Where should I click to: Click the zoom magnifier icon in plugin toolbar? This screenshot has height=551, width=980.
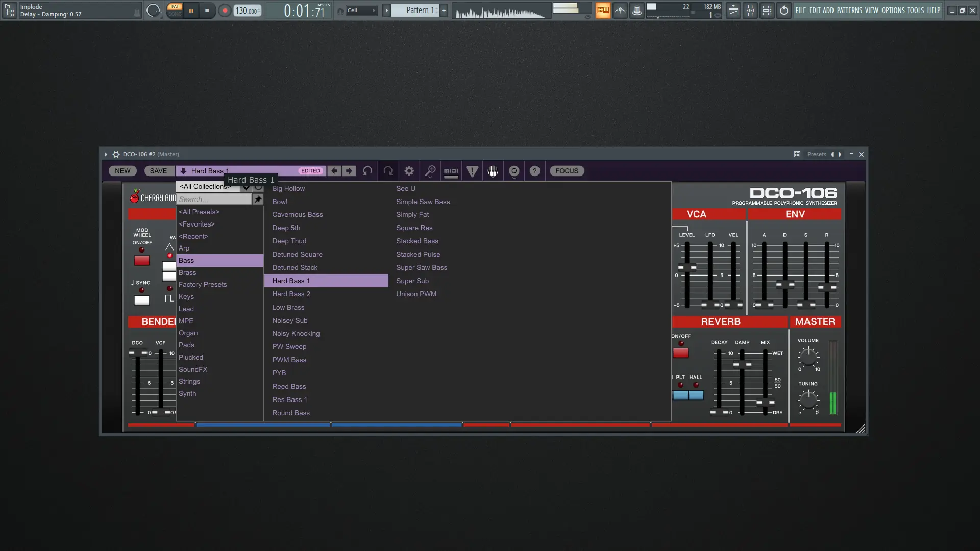coord(430,171)
